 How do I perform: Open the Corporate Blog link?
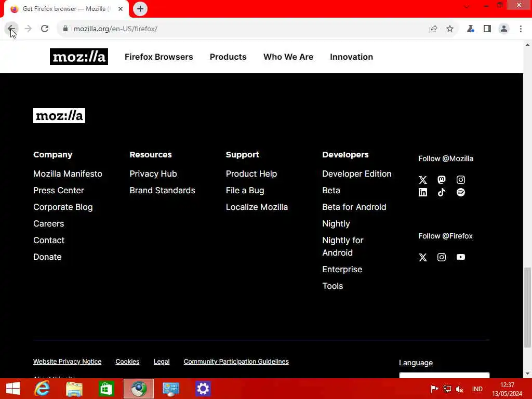(63, 207)
